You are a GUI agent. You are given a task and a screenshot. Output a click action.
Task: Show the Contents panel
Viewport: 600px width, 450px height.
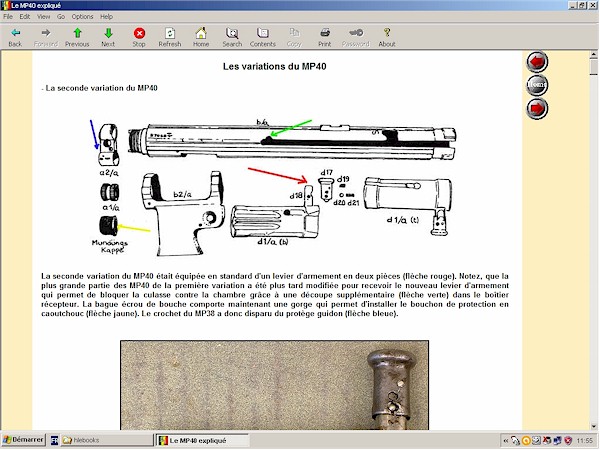point(263,37)
